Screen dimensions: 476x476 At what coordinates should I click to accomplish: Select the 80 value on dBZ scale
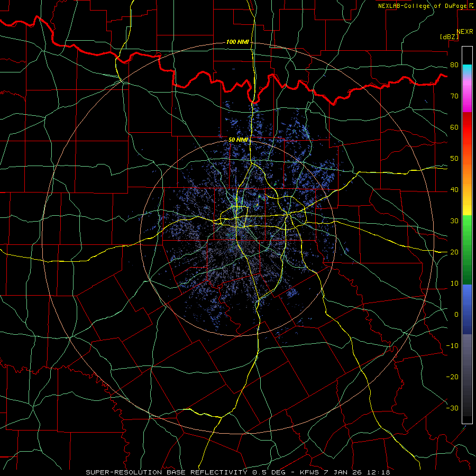click(x=454, y=65)
